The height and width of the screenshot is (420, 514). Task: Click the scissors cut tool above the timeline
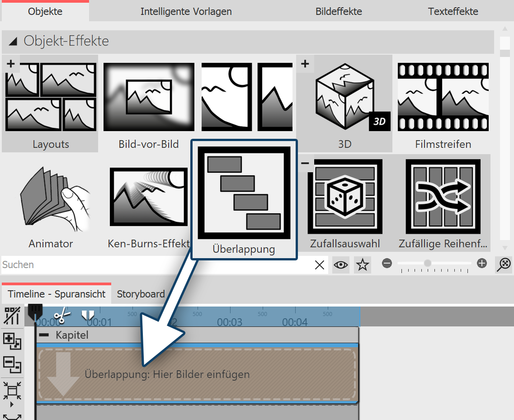[x=62, y=315]
